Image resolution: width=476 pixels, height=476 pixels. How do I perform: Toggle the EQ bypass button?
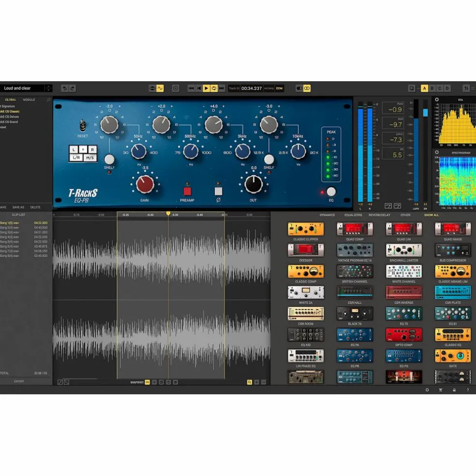click(331, 192)
